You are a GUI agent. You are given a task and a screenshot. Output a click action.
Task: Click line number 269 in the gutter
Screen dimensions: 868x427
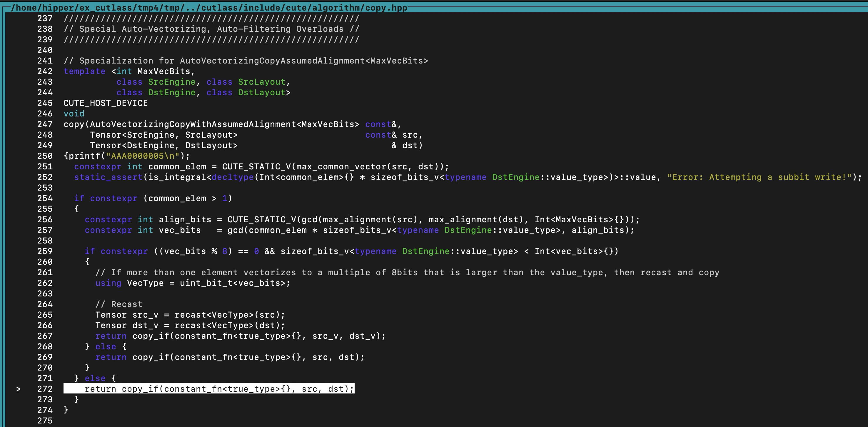(x=45, y=357)
